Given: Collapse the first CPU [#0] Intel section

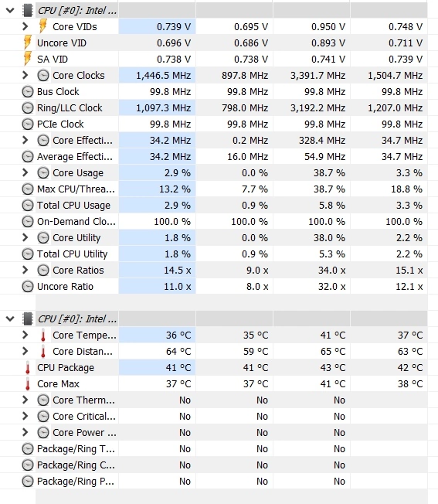Looking at the screenshot, I should click(x=10, y=10).
